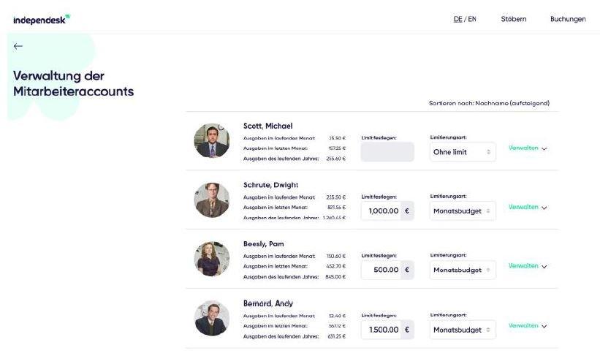600x364 pixels.
Task: Edit Dwight Schrute's limit amount field
Action: (x=381, y=211)
